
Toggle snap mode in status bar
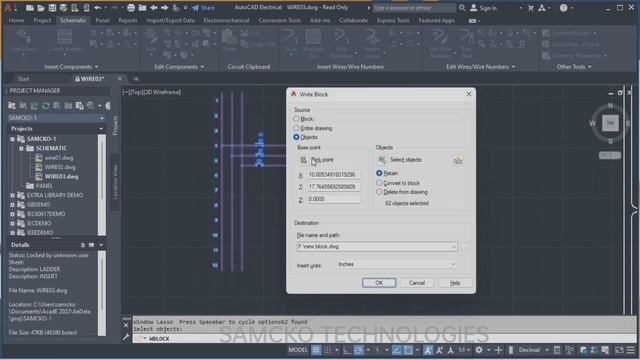pos(327,350)
